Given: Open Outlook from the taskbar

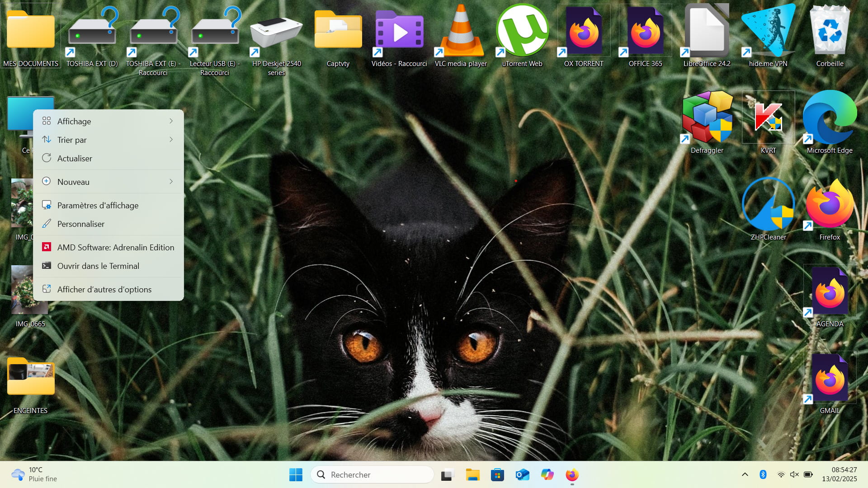Looking at the screenshot, I should tap(522, 474).
